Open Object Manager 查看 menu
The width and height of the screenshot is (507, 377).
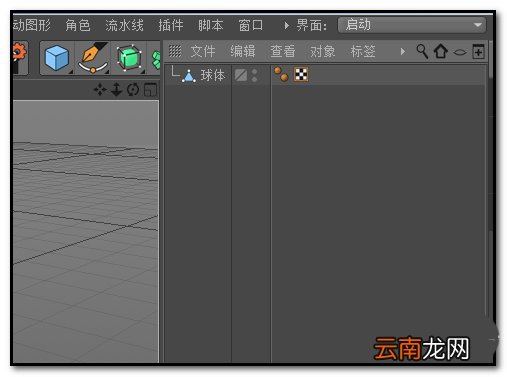click(283, 51)
